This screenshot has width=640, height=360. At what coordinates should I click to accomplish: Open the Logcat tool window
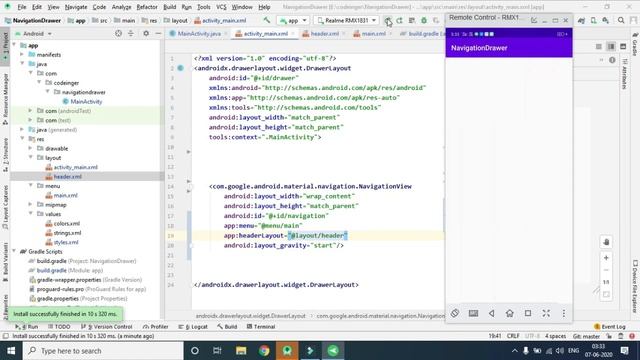pos(193,327)
